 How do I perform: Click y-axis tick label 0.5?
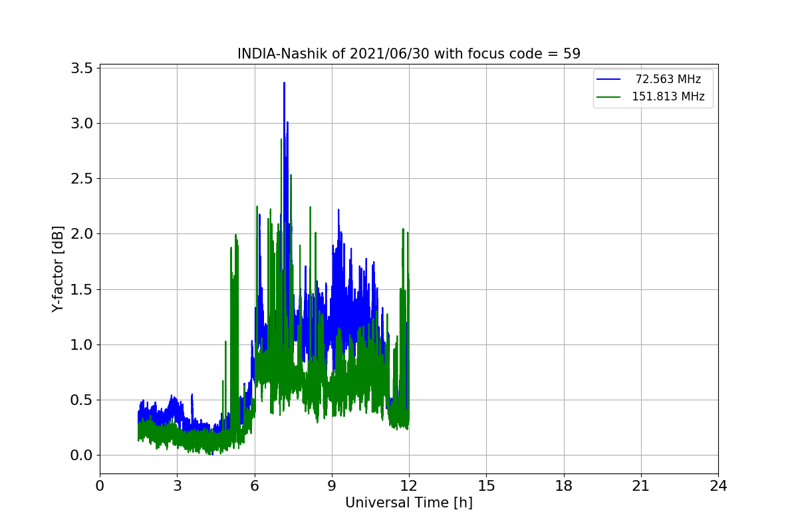pos(82,400)
